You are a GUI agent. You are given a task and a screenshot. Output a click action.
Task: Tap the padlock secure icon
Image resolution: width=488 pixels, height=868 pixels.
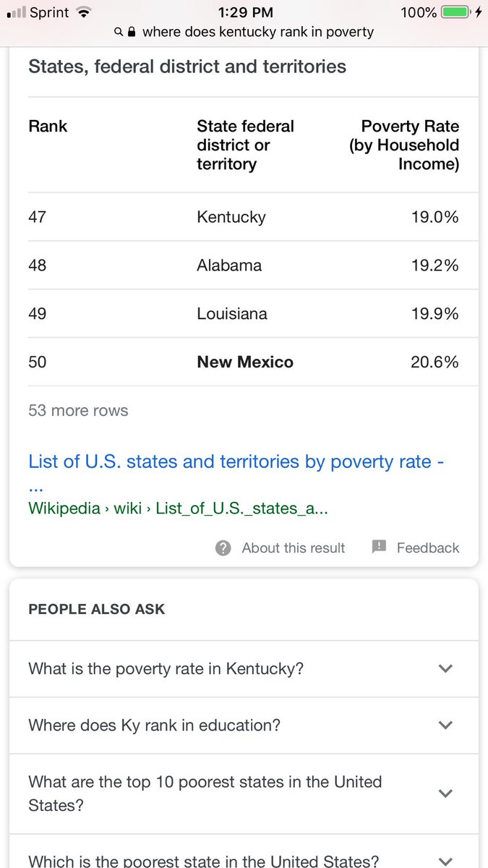point(132,32)
